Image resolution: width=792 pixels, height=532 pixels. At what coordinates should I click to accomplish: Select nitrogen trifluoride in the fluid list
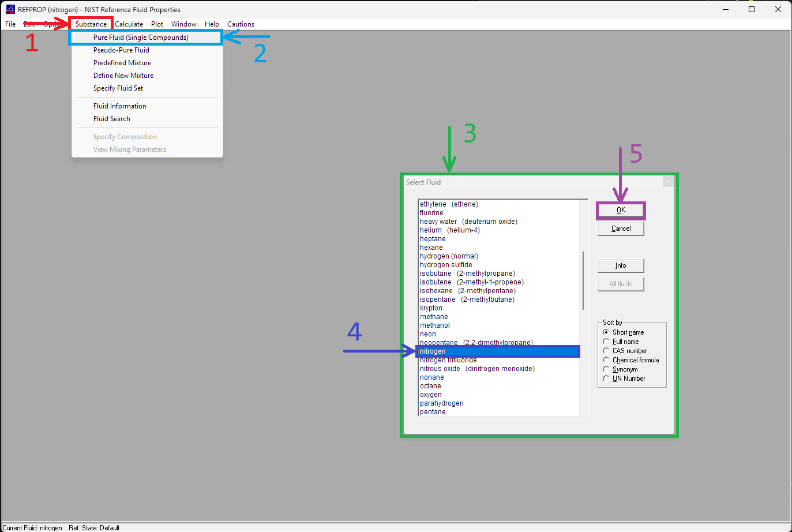(498, 360)
